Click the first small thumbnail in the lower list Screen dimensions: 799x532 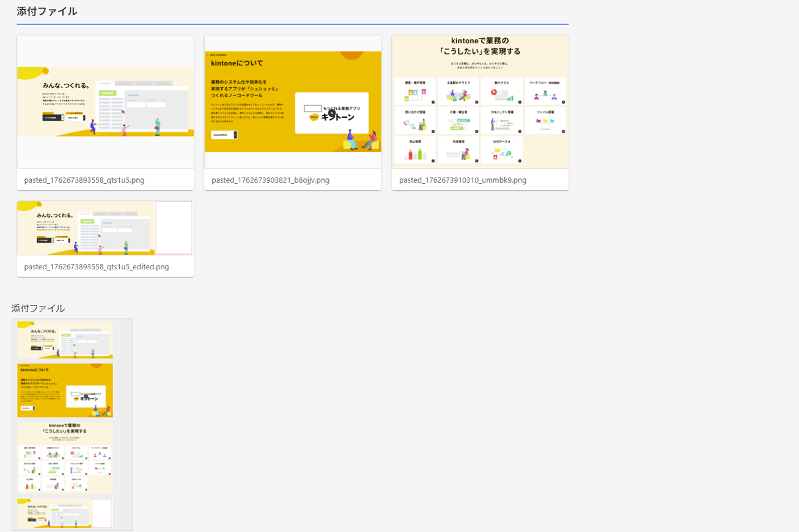[x=65, y=340]
